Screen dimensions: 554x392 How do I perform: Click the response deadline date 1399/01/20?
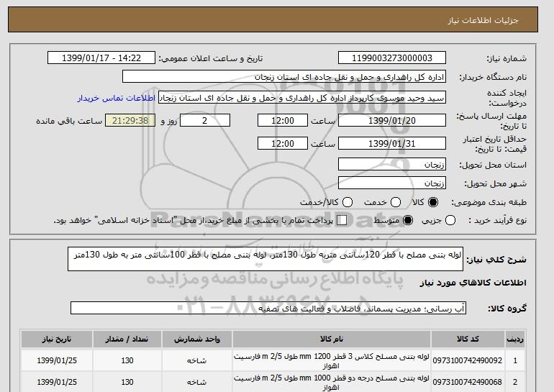click(392, 120)
